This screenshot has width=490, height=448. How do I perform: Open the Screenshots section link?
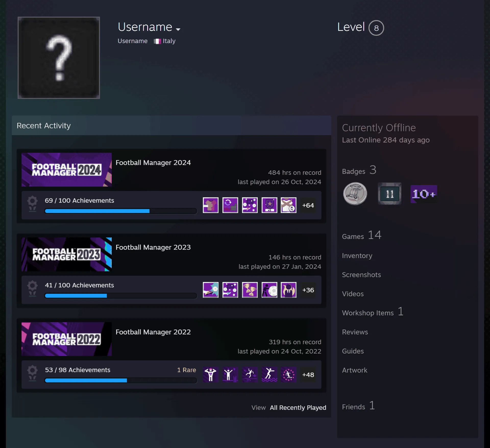[x=361, y=275]
